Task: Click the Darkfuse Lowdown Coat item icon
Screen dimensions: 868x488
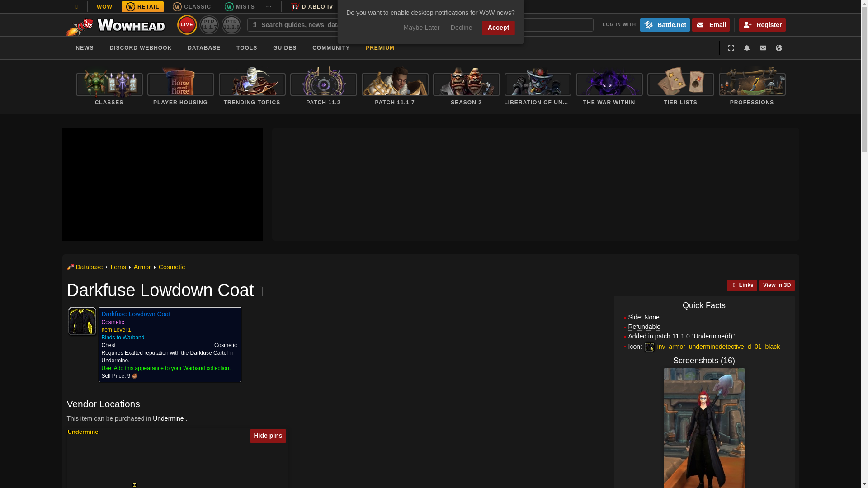Action: pos(82,321)
